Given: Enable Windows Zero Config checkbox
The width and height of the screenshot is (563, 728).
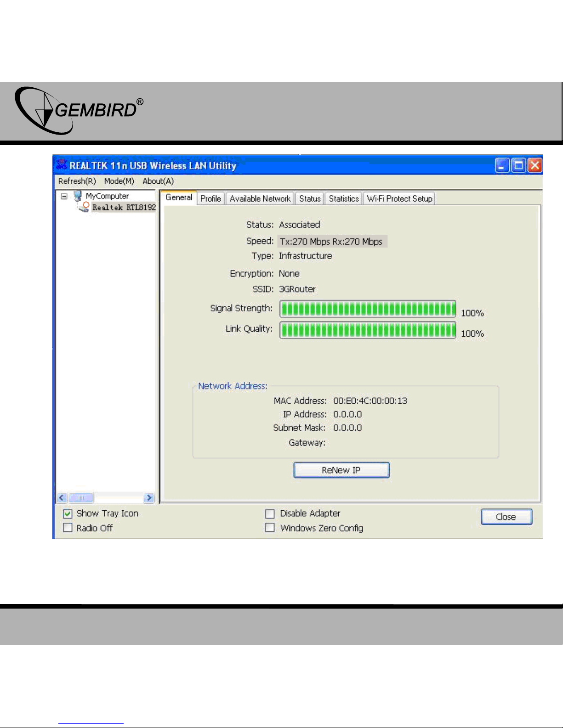Looking at the screenshot, I should click(x=270, y=528).
